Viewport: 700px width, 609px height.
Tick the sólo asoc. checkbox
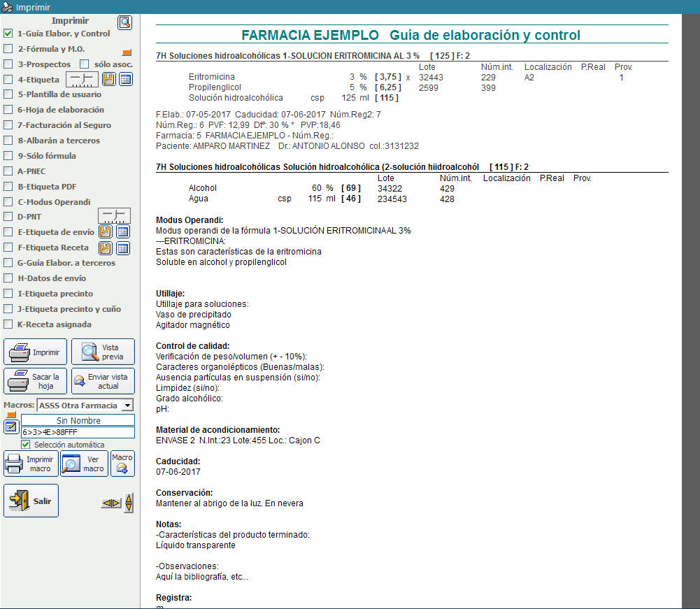coord(85,64)
